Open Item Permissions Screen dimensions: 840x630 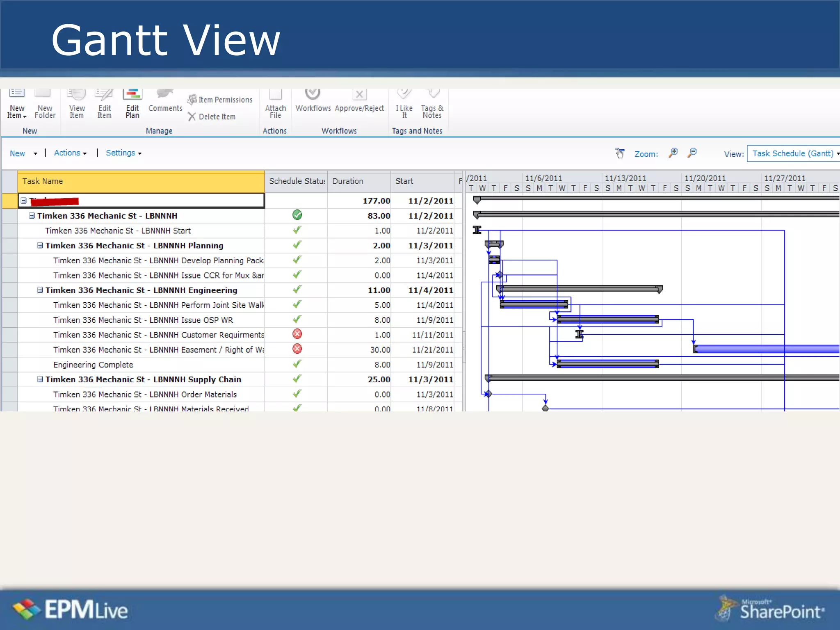(220, 99)
